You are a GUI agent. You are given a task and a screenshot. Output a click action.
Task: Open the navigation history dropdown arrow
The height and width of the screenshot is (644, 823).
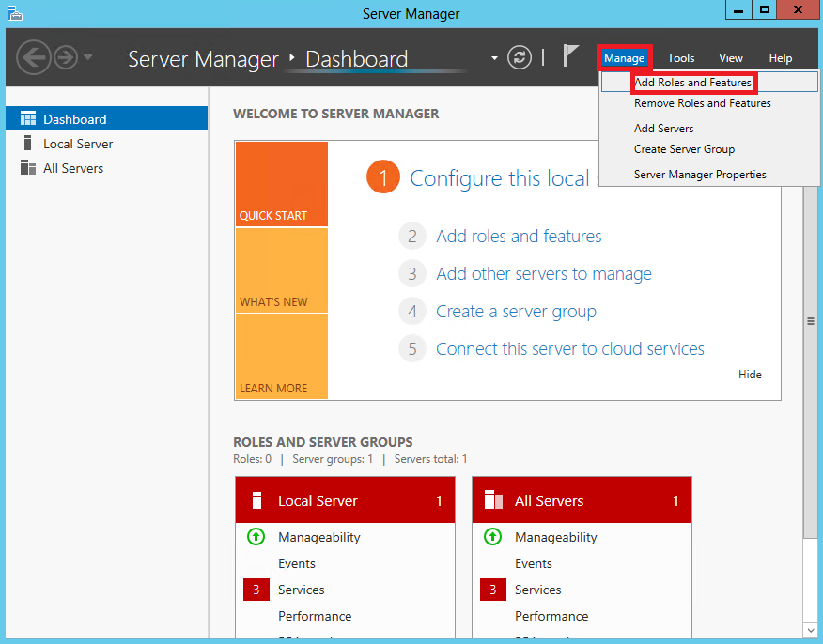click(x=87, y=56)
